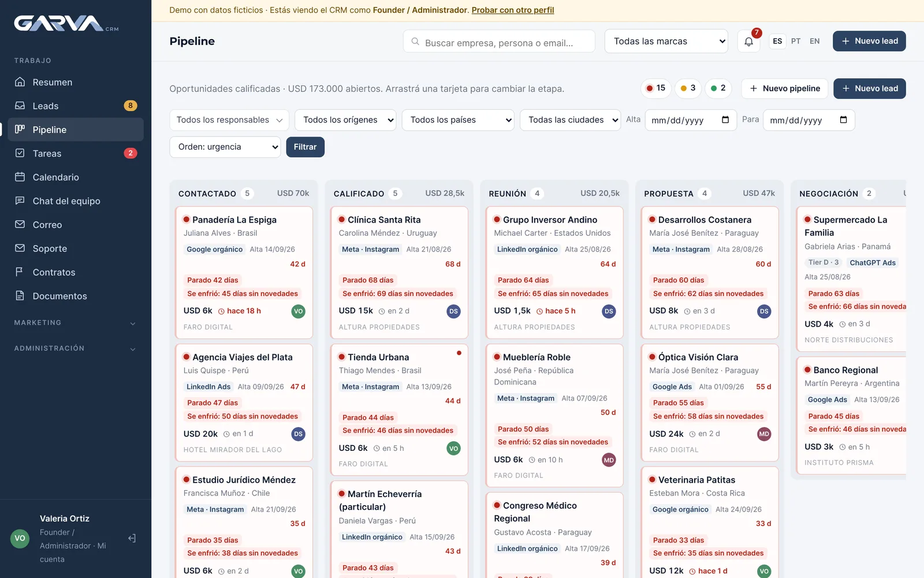
Task: Click the Probar con otro perfil link
Action: coord(513,10)
